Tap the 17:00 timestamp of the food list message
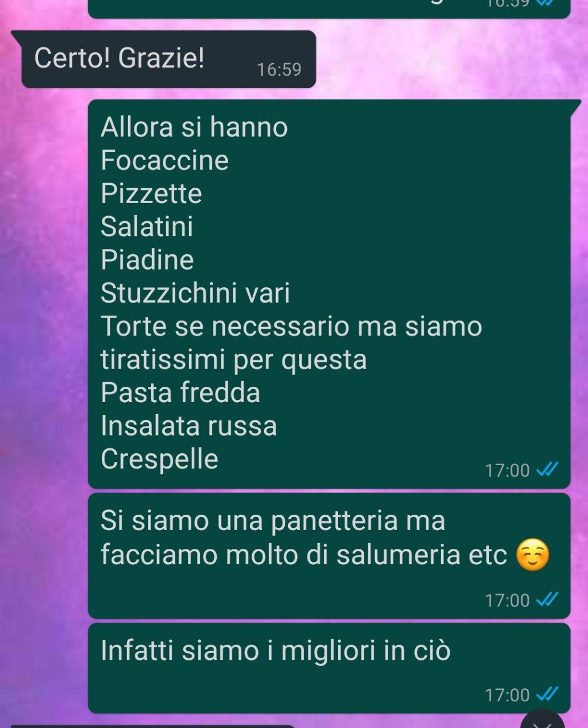This screenshot has height=728, width=588. pyautogui.click(x=507, y=470)
